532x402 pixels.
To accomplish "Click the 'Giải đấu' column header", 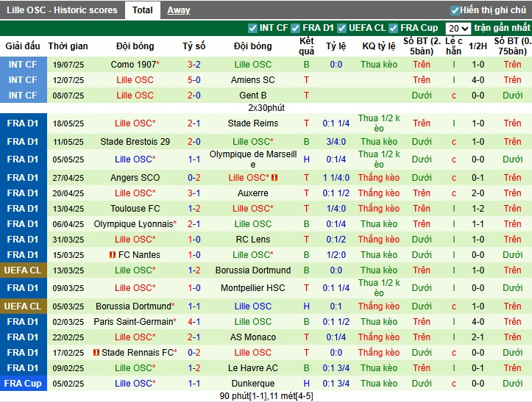I will [23, 46].
